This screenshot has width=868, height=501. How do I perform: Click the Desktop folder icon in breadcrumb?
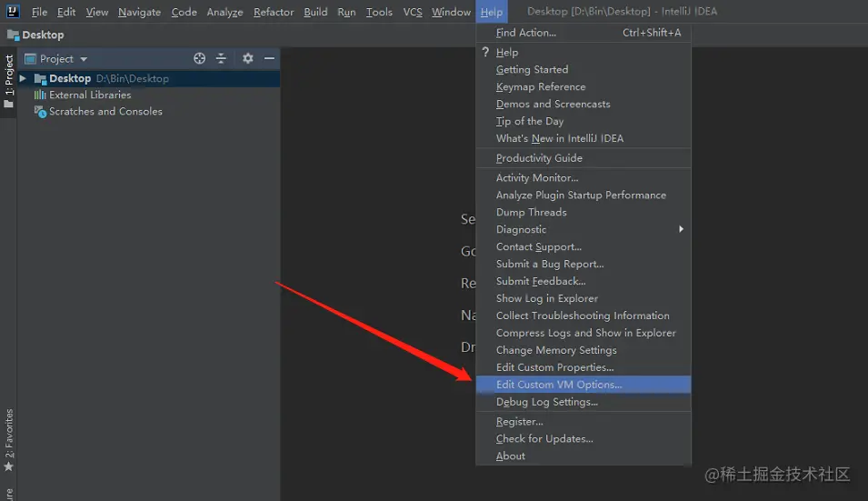tap(13, 35)
